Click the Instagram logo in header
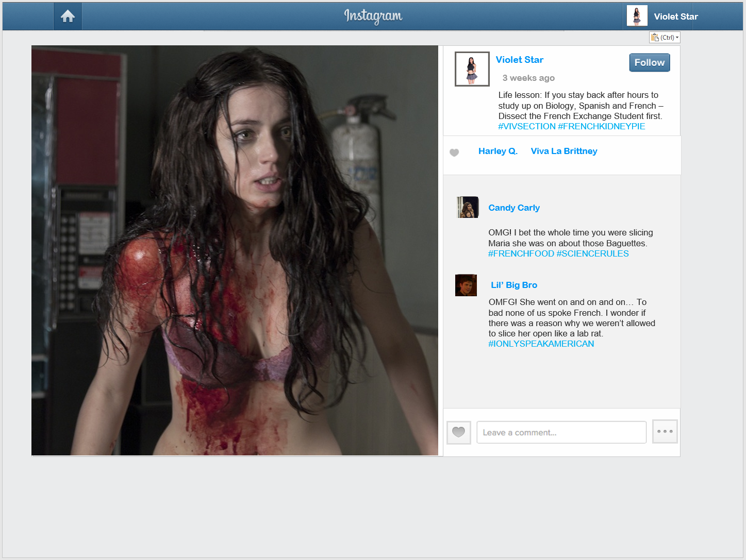Screen dimensions: 746x560 click(373, 16)
